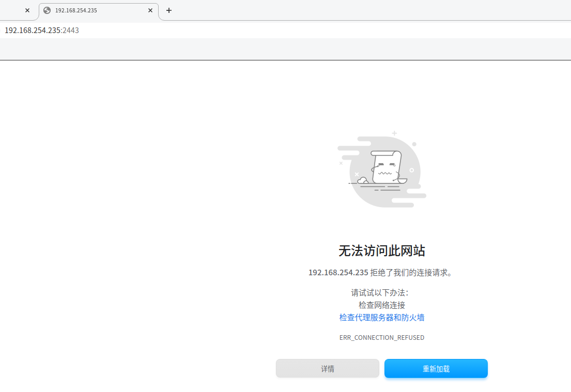Click the 无法访问此网站 heading
Screen dimensions: 571x392
tap(382, 251)
